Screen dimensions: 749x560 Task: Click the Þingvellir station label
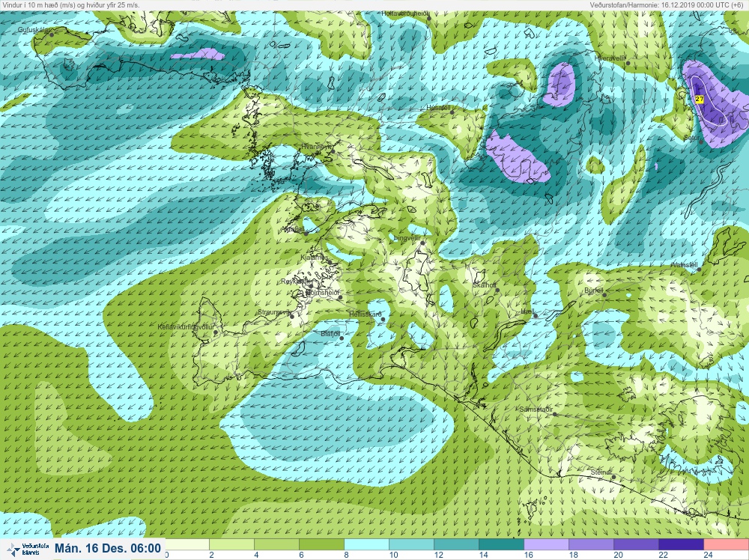(x=407, y=237)
